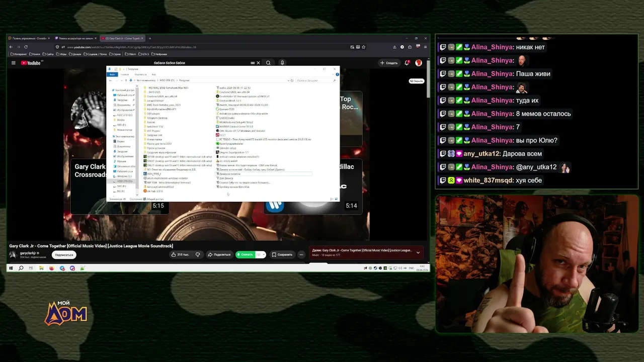
Task: Open the RazerSynapseInstaller file
Action: click(229, 143)
